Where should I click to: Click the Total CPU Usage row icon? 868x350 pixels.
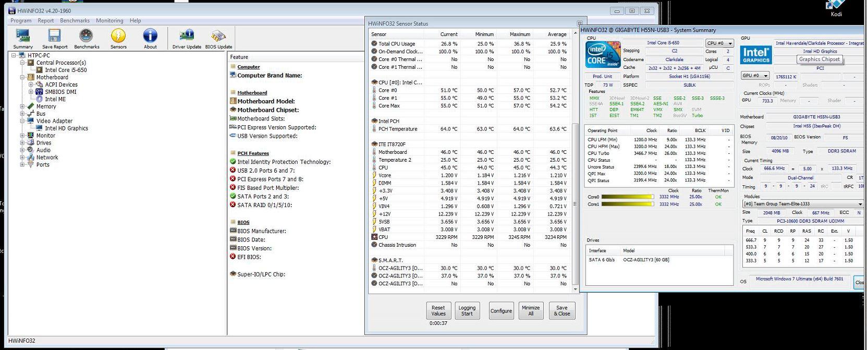coord(374,44)
